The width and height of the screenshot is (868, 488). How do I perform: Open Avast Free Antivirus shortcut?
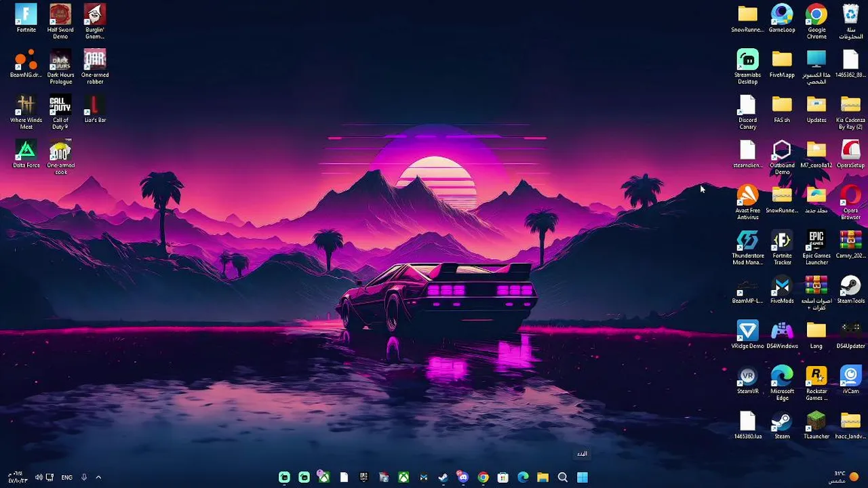tap(747, 202)
